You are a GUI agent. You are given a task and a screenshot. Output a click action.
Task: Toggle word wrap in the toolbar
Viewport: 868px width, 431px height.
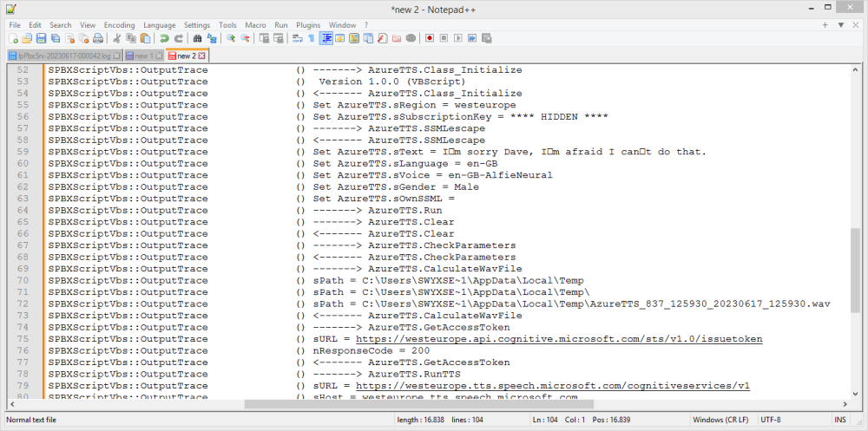point(297,38)
